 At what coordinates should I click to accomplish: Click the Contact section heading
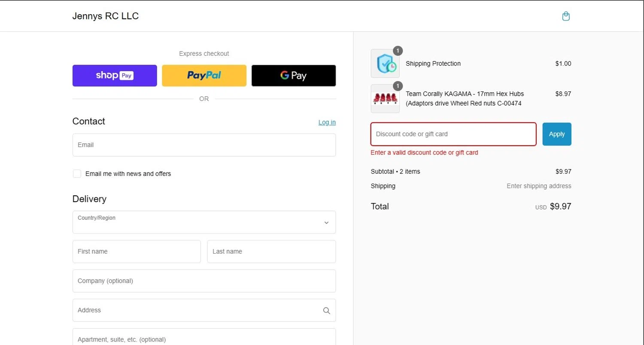[89, 121]
